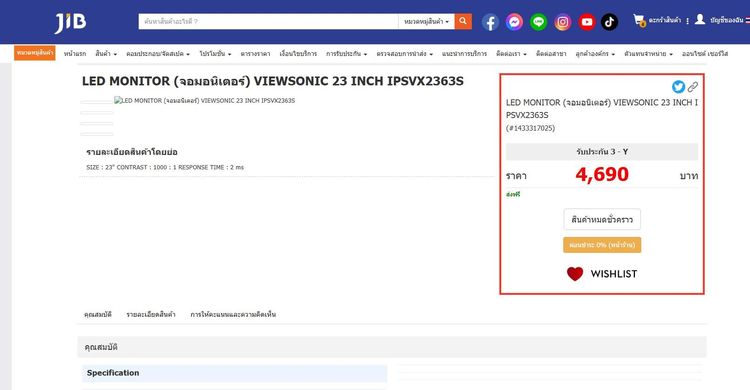The width and height of the screenshot is (750, 390).
Task: Open the ตารางราคา menu item
Action: point(255,54)
